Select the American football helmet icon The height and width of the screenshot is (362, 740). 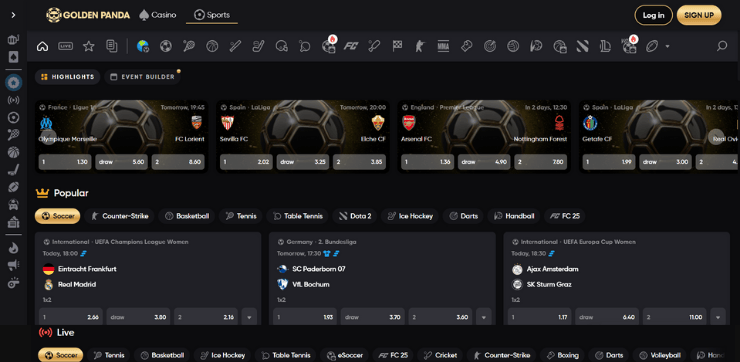pos(281,46)
